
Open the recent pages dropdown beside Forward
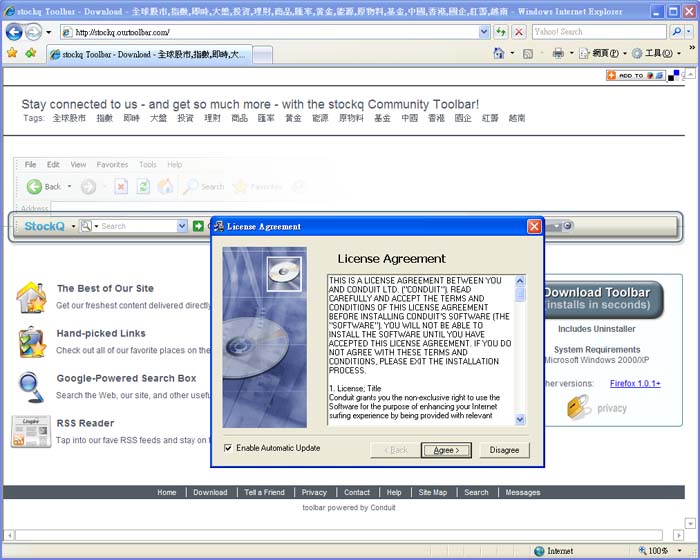[49, 32]
